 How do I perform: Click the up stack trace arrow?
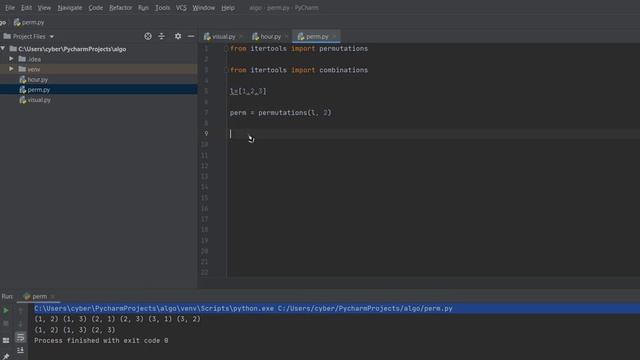click(20, 311)
